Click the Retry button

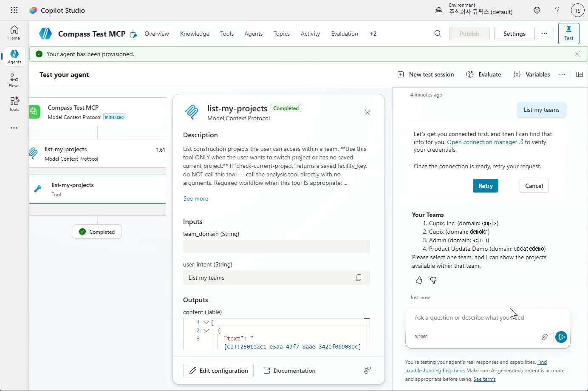tap(486, 186)
